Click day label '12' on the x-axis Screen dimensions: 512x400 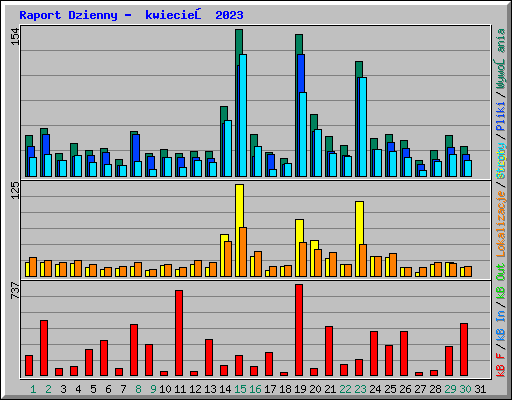(x=195, y=389)
